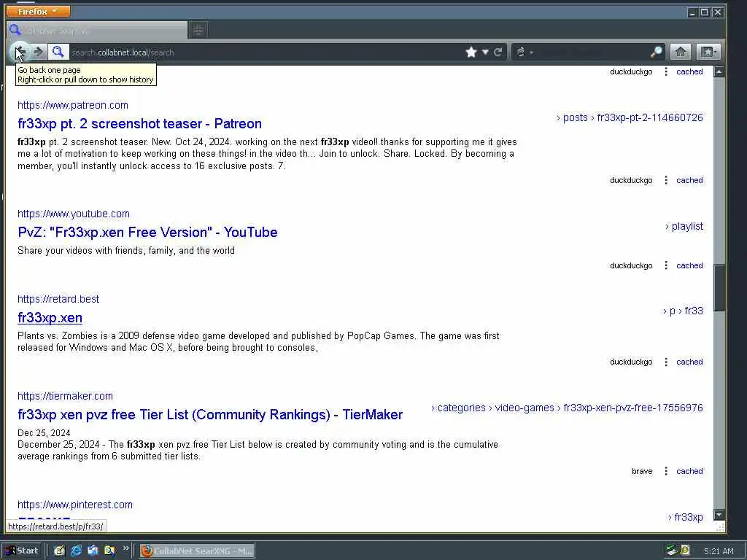This screenshot has width=747, height=560.
Task: Open the https://www.youtube.com URL link
Action: point(74,214)
